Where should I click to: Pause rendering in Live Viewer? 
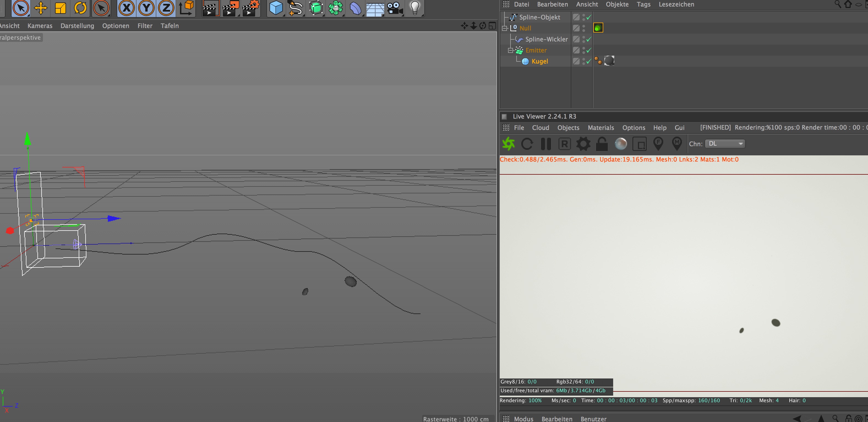(x=545, y=144)
